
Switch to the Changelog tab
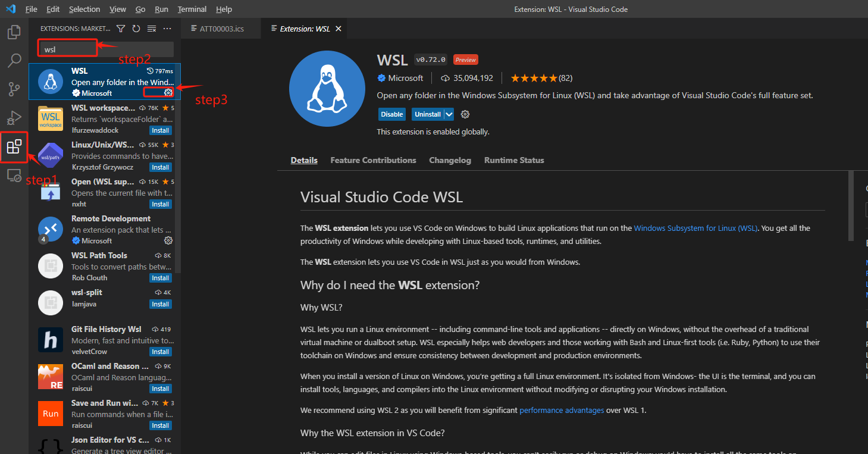(x=450, y=159)
